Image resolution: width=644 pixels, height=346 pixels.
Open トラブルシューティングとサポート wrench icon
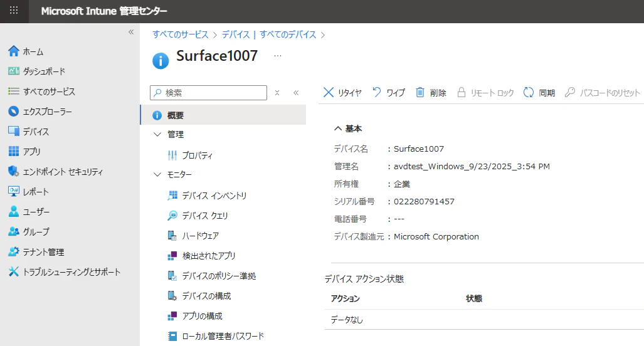coord(14,271)
